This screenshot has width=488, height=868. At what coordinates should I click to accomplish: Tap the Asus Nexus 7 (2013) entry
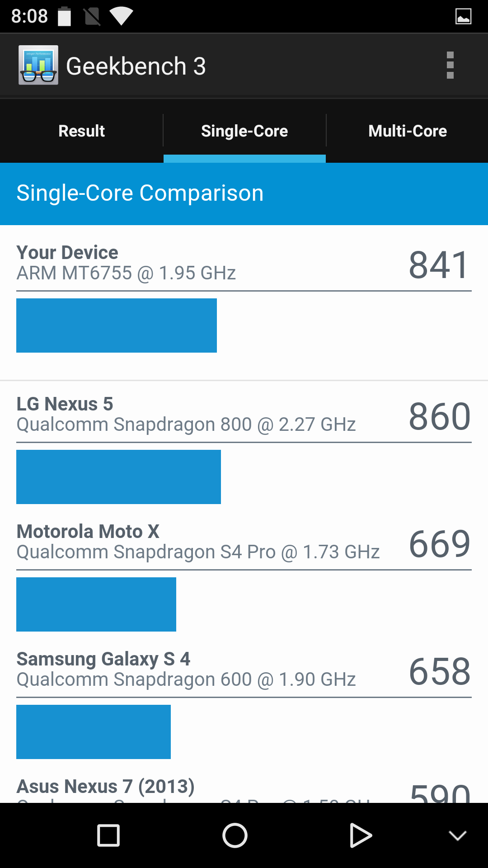click(106, 788)
